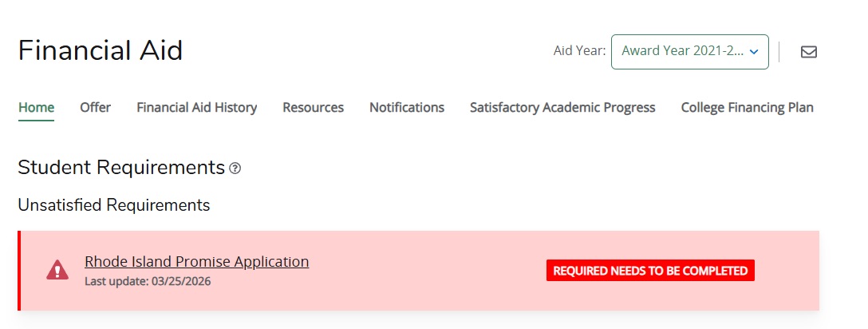Open the Financial Aid History tab
868x329 pixels.
(196, 107)
